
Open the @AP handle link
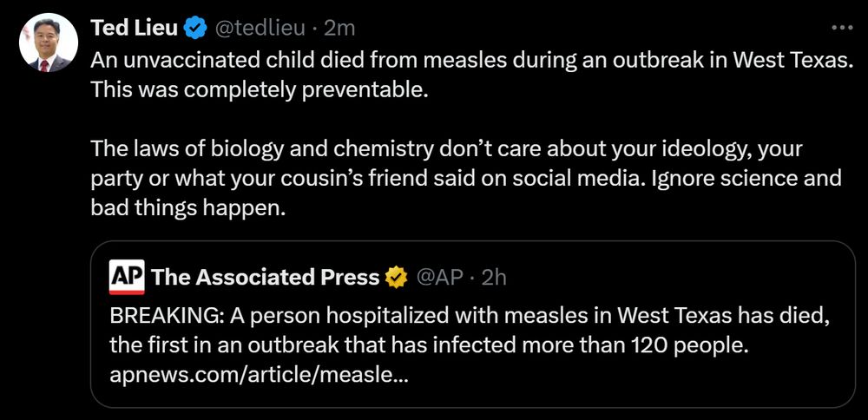[x=439, y=278]
